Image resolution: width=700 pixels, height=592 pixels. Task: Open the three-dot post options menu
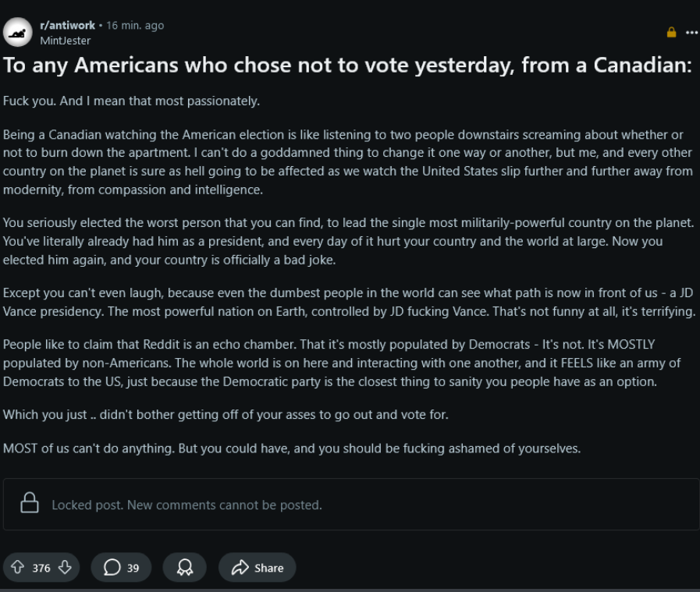tap(691, 33)
